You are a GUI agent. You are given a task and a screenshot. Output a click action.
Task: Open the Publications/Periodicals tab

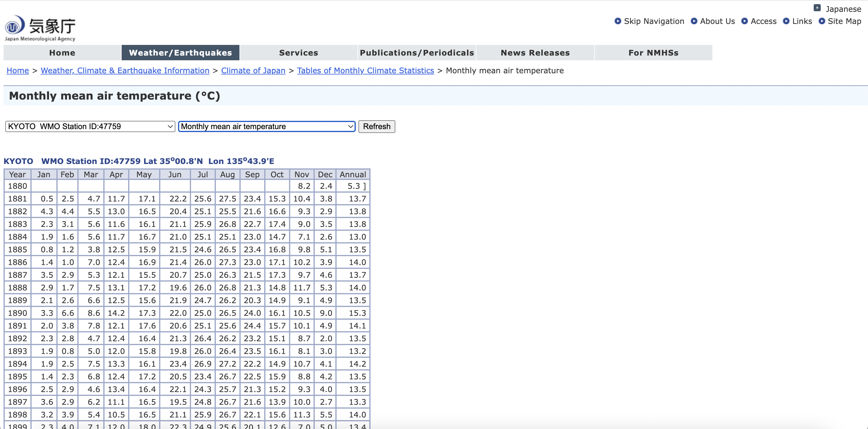click(x=417, y=53)
